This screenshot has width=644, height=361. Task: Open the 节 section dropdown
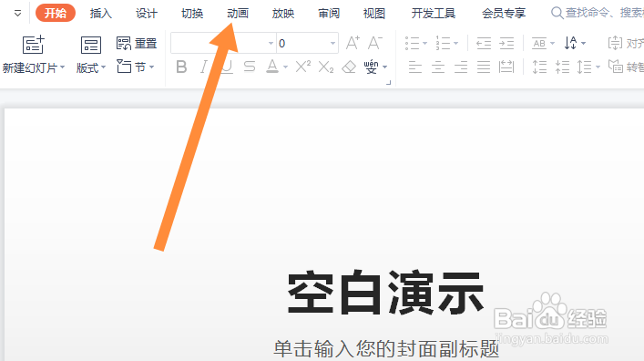click(x=136, y=67)
